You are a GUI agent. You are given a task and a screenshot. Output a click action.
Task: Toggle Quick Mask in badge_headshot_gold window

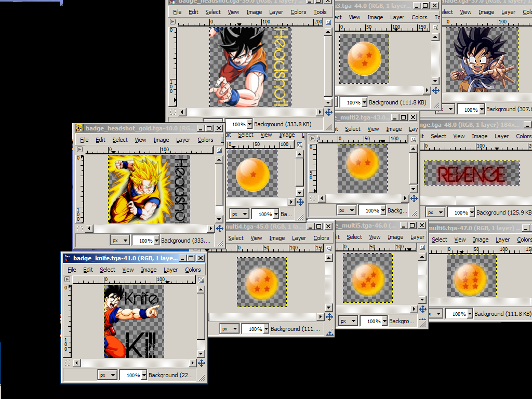click(x=79, y=228)
